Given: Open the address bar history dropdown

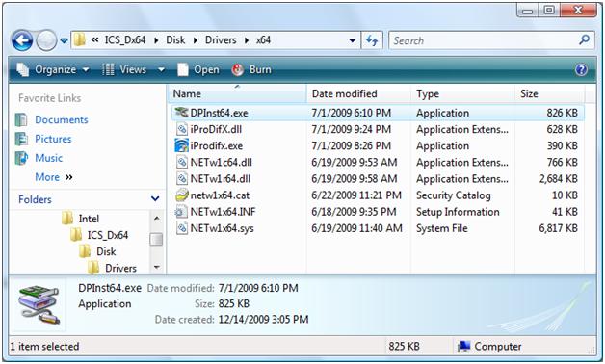Looking at the screenshot, I should click(352, 40).
